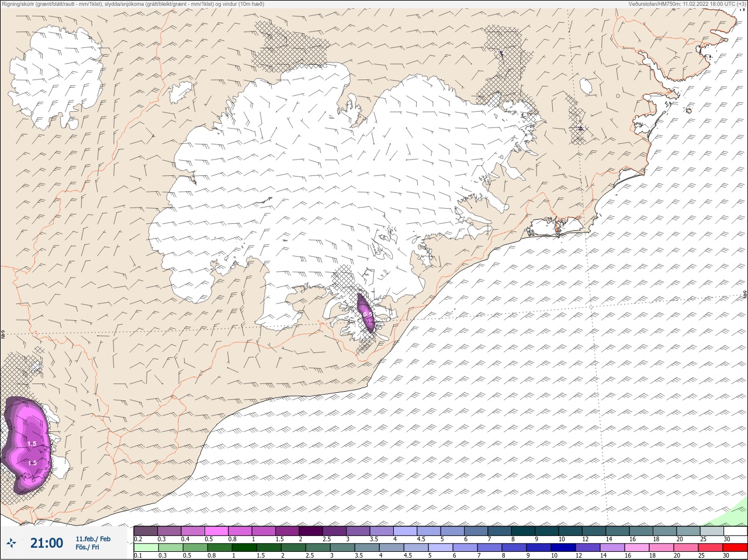
Task: Pick the white swatch ending the top legend
Action: pyautogui.click(x=735, y=531)
